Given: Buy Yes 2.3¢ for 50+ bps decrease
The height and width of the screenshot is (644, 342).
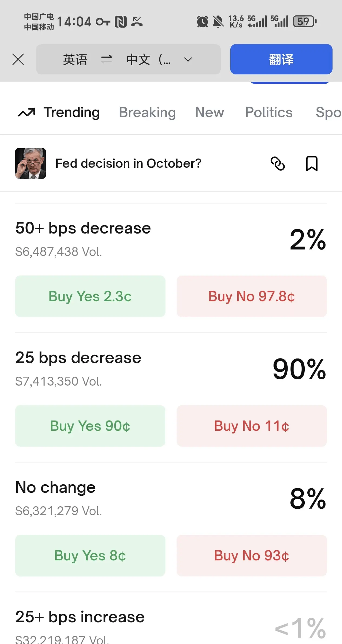Looking at the screenshot, I should (x=90, y=296).
